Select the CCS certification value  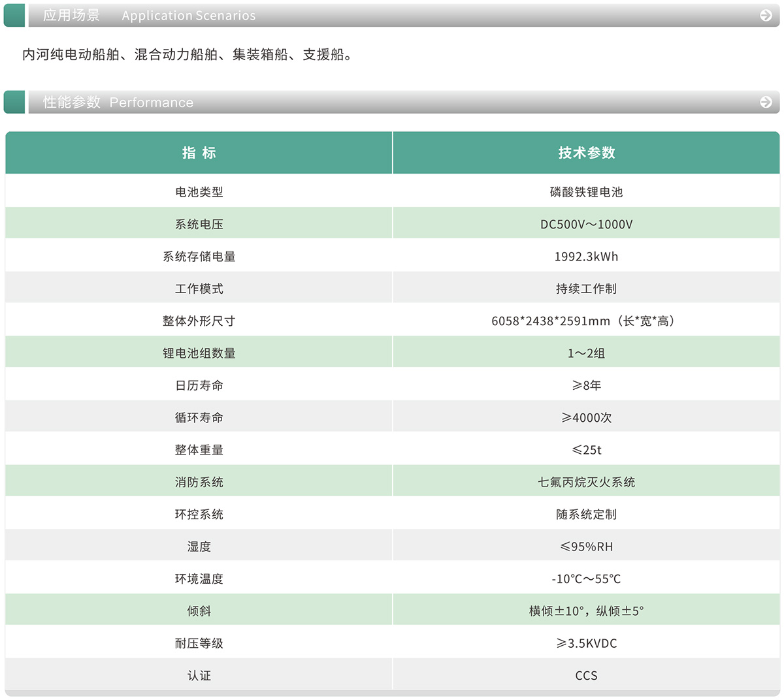pyautogui.click(x=586, y=675)
